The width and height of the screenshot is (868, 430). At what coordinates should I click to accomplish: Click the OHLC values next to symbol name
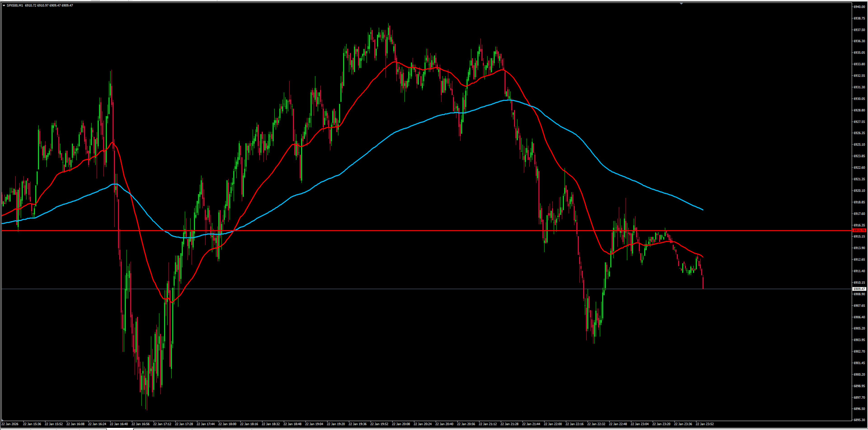click(x=49, y=5)
